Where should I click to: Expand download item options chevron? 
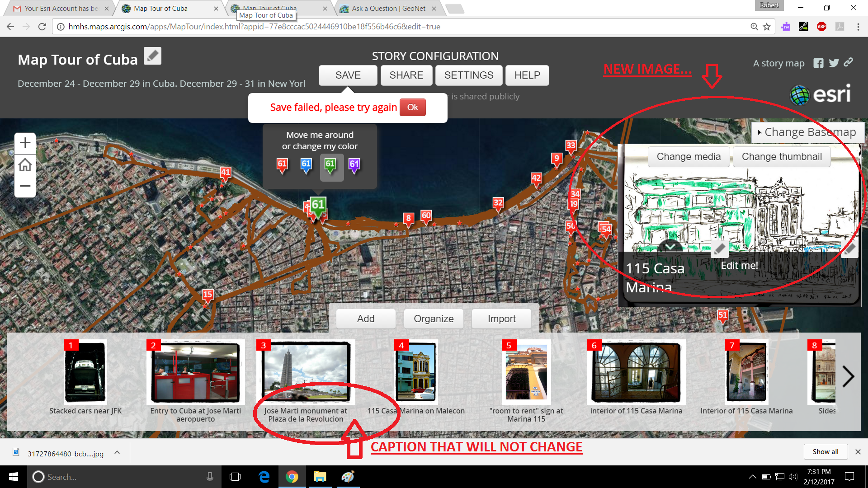click(x=117, y=452)
